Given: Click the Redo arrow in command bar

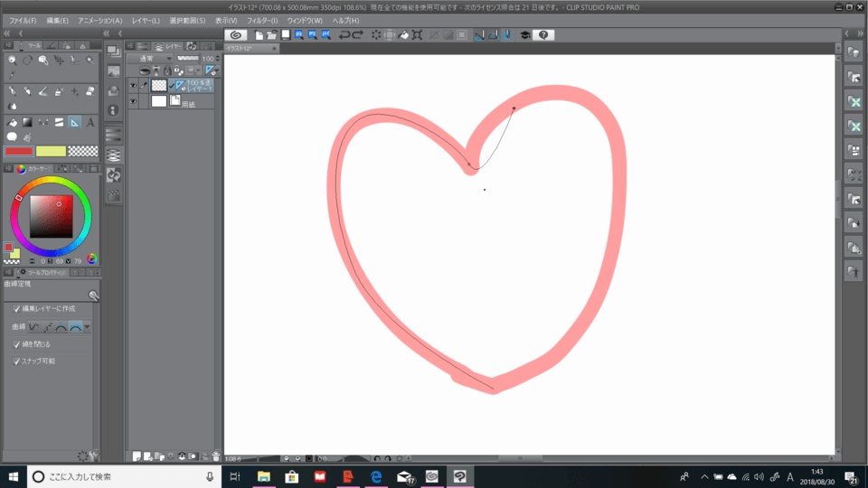Looking at the screenshot, I should pyautogui.click(x=358, y=34).
